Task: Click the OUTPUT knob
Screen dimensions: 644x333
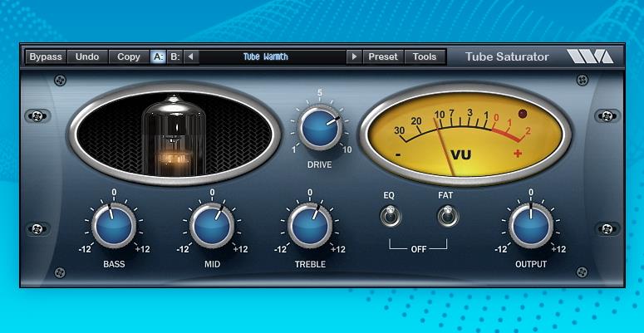Action: [x=531, y=225]
